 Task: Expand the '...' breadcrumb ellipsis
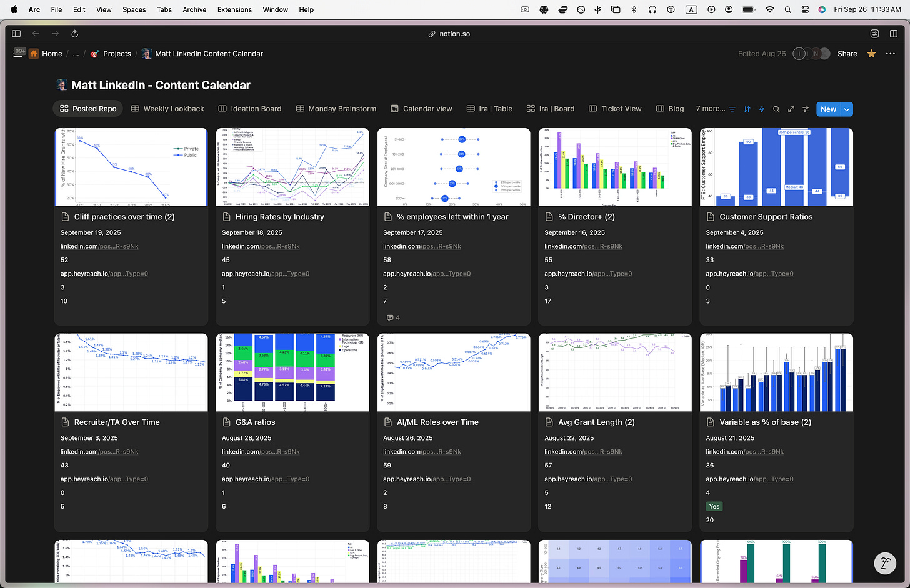76,54
